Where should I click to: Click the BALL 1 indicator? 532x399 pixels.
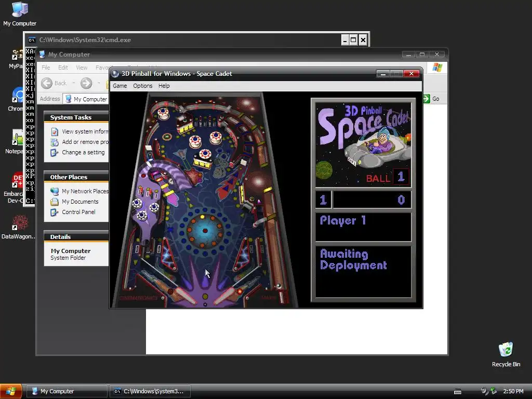[387, 177]
